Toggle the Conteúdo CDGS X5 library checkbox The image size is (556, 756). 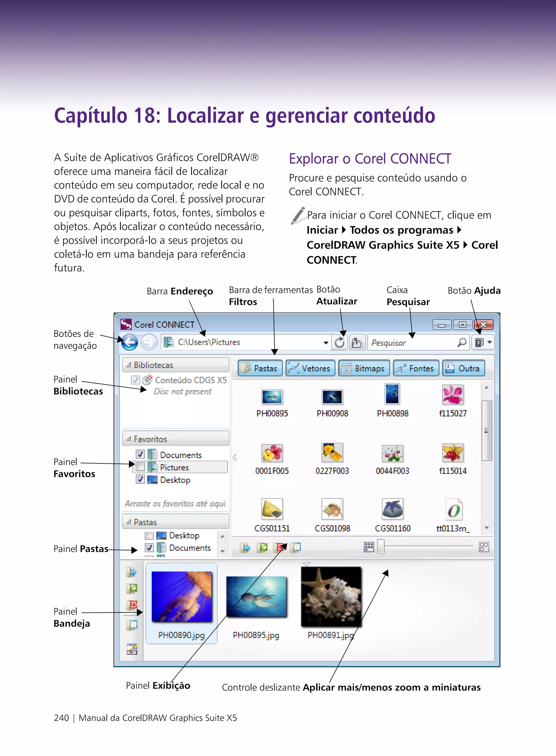coord(135,380)
